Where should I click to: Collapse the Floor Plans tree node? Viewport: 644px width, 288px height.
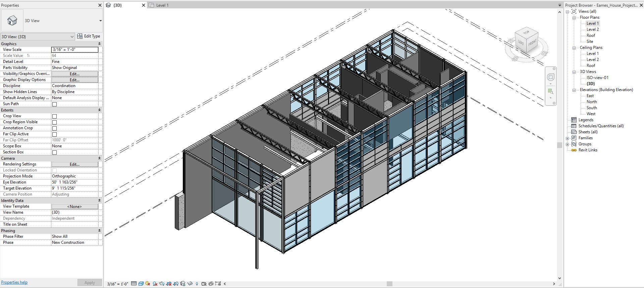pyautogui.click(x=574, y=18)
